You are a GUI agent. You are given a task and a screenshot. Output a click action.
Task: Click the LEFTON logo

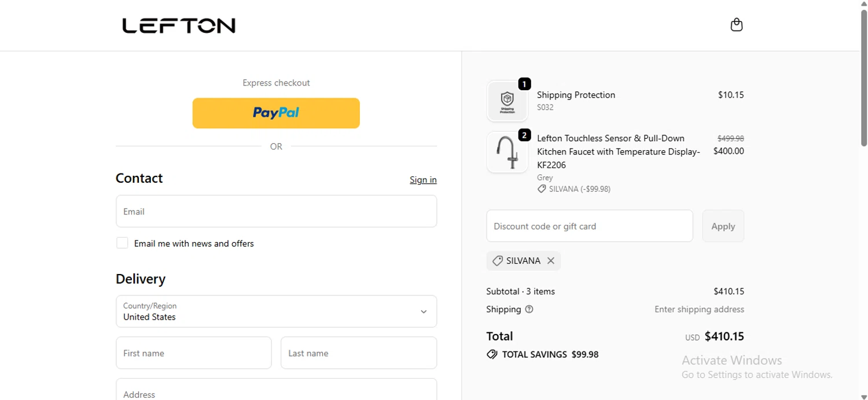pos(179,25)
